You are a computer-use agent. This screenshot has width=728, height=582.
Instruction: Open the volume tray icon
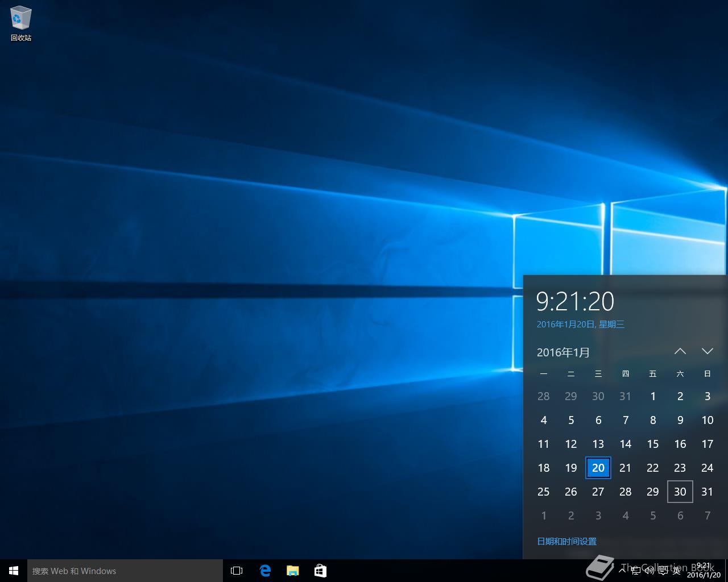tap(650, 571)
